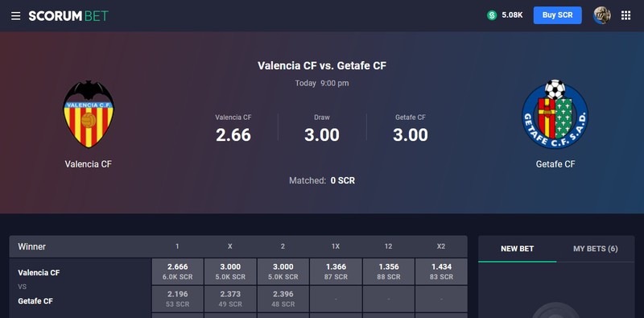
Task: Select the 3.000 odds under column 2
Action: pyautogui.click(x=283, y=271)
